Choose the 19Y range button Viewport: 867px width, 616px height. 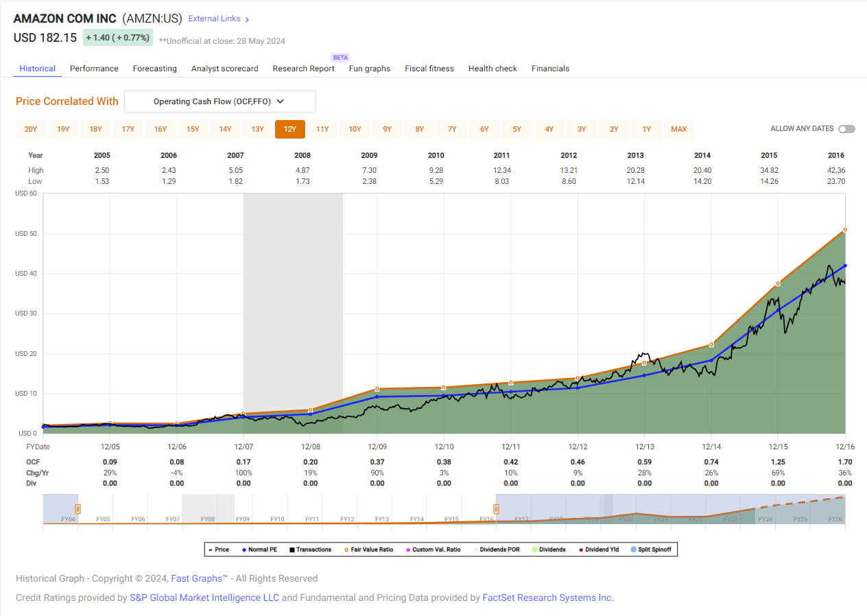point(63,129)
